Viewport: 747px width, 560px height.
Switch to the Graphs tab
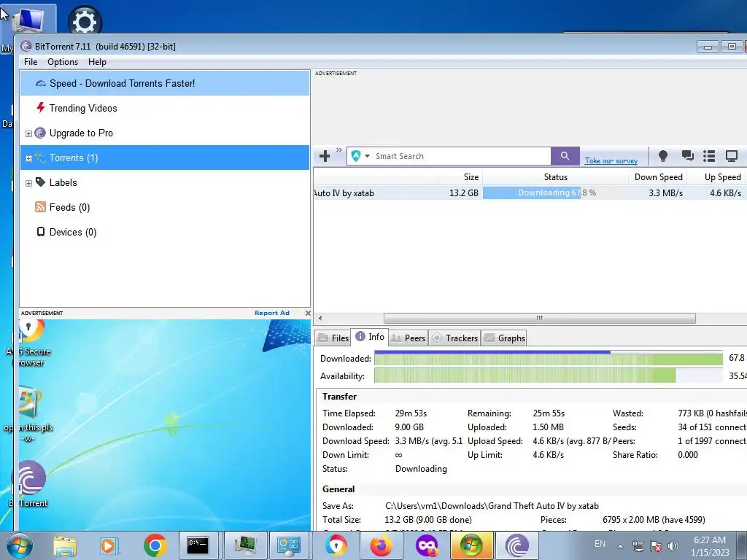pyautogui.click(x=504, y=338)
